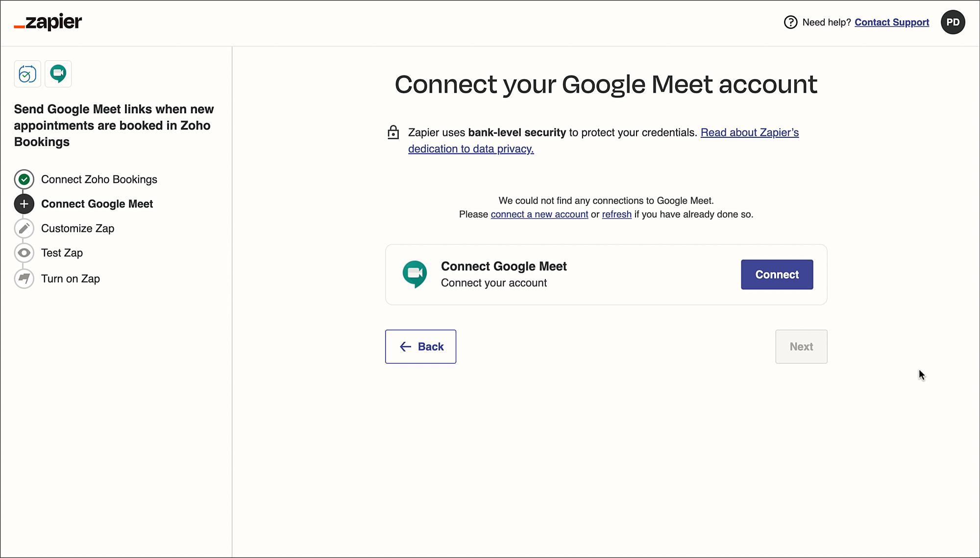
Task: Click Google Meet icon in connection card
Action: pos(415,274)
